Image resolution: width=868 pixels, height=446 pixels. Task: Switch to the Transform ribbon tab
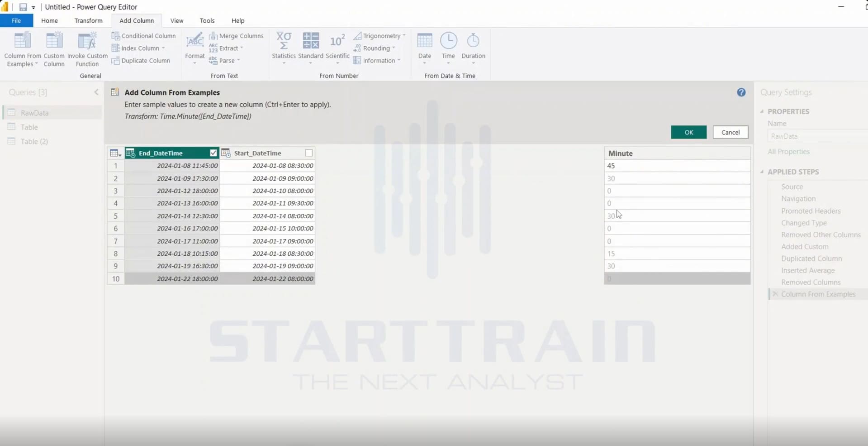(x=88, y=21)
